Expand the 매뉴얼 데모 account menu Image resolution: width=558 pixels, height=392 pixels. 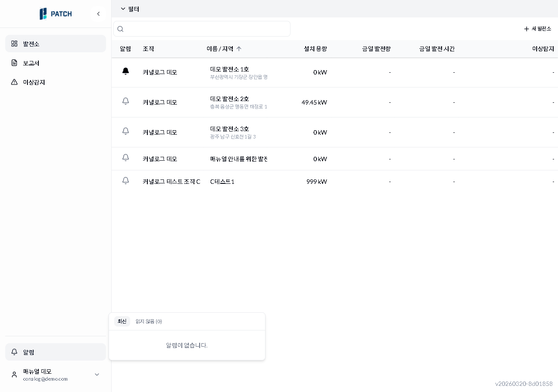tap(97, 375)
